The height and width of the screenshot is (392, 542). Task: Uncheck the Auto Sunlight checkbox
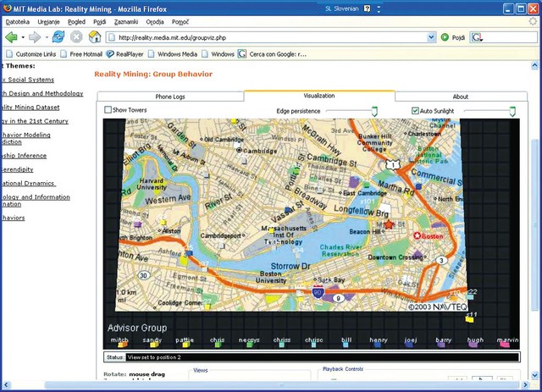pyautogui.click(x=415, y=111)
